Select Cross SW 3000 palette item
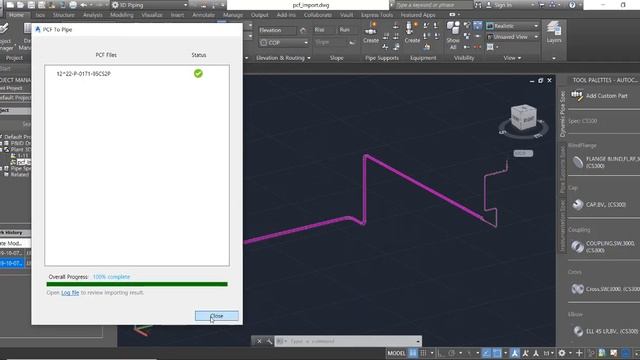 point(604,289)
